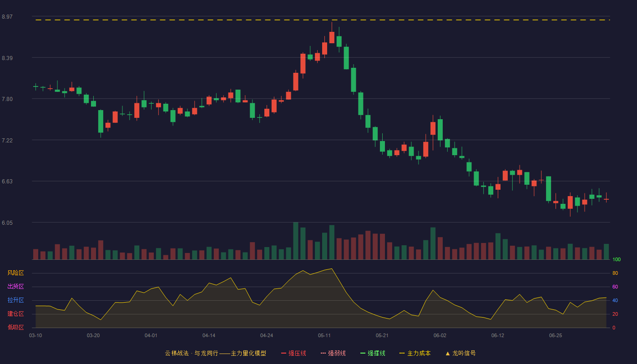The width and height of the screenshot is (637, 364).
Task: Toggle the 强弱线 legend entry
Action: [x=333, y=353]
